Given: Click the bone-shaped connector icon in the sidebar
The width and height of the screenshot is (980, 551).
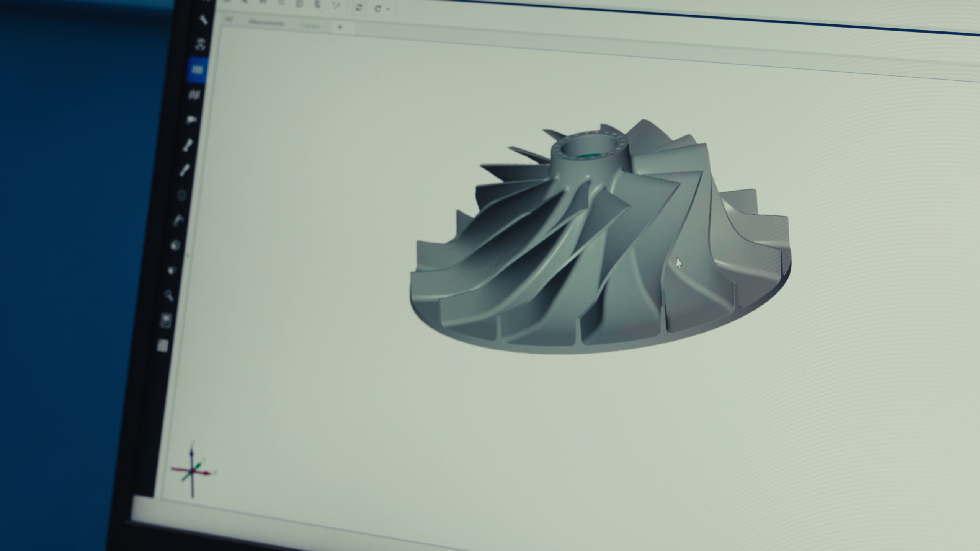Looking at the screenshot, I should [188, 145].
